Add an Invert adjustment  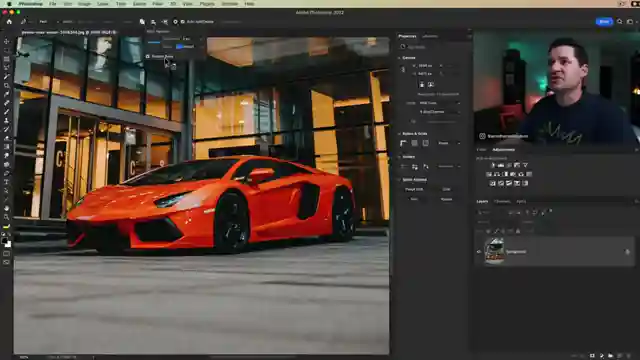coord(493,183)
